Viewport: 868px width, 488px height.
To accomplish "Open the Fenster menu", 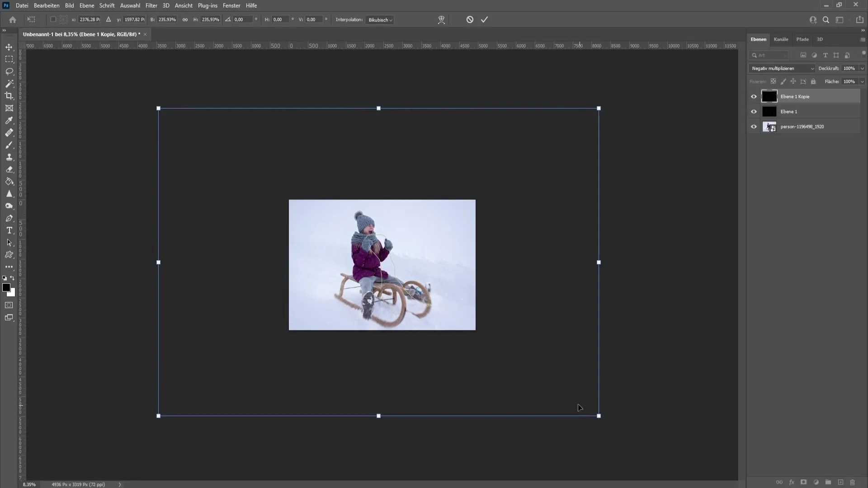I will point(231,5).
